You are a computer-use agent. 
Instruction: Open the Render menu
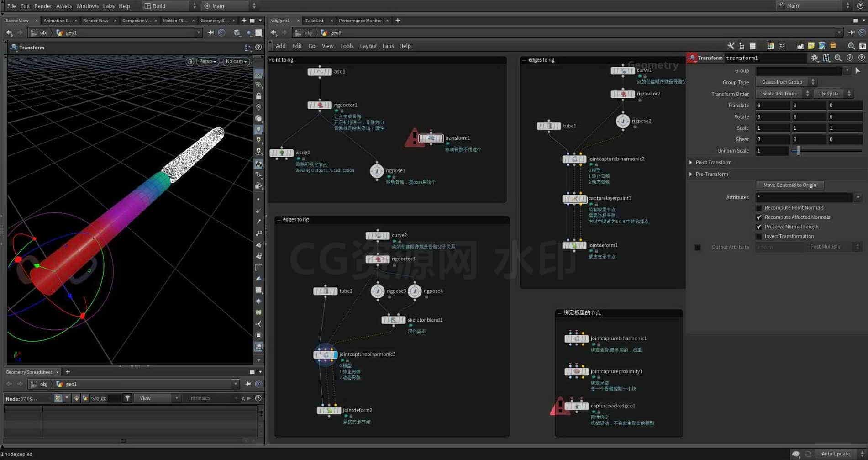(x=43, y=6)
